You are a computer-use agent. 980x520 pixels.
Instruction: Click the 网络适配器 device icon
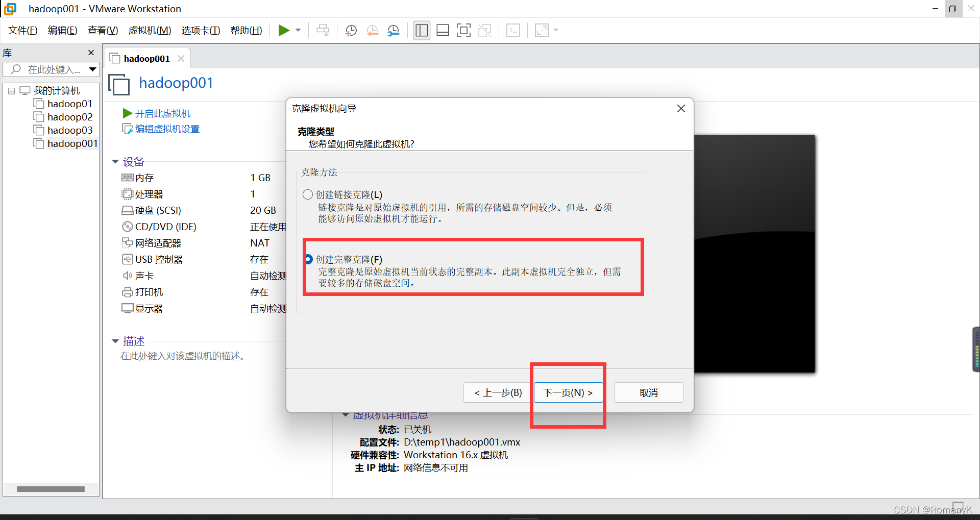(x=127, y=243)
